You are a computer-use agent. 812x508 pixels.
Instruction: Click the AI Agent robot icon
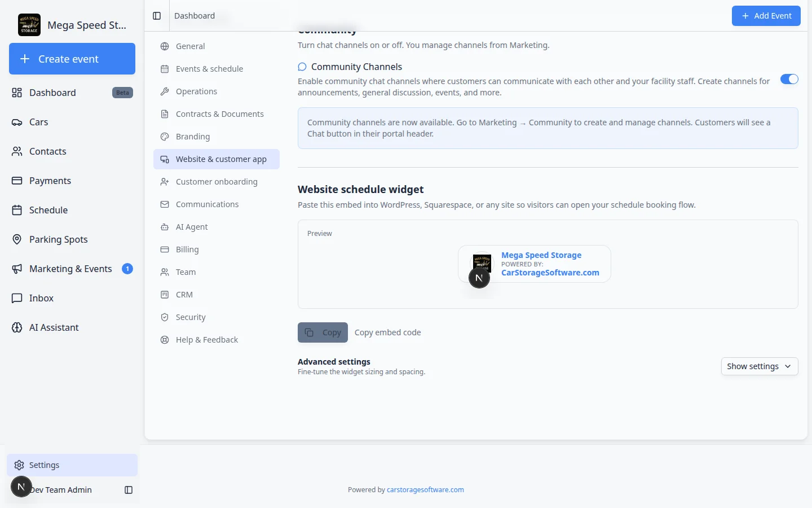[165, 227]
